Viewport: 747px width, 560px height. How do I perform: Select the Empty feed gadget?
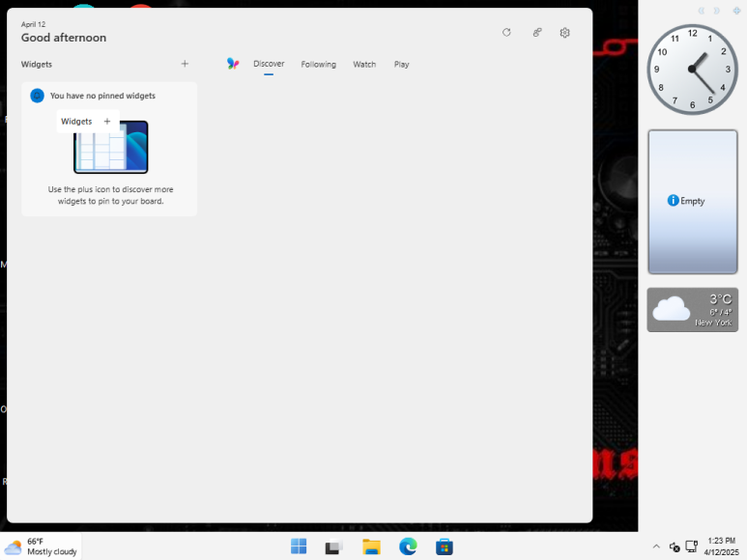click(693, 202)
